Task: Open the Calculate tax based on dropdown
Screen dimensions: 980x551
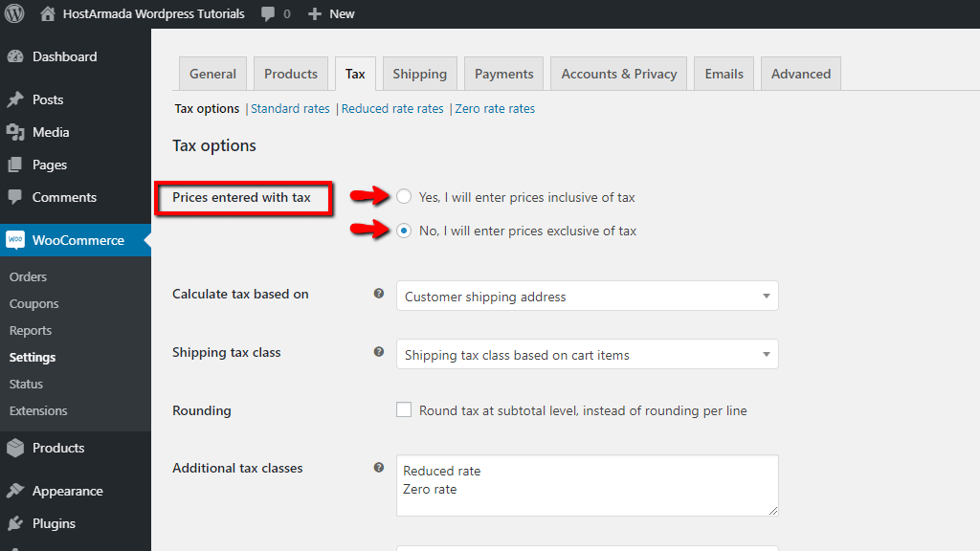Action: click(x=587, y=297)
